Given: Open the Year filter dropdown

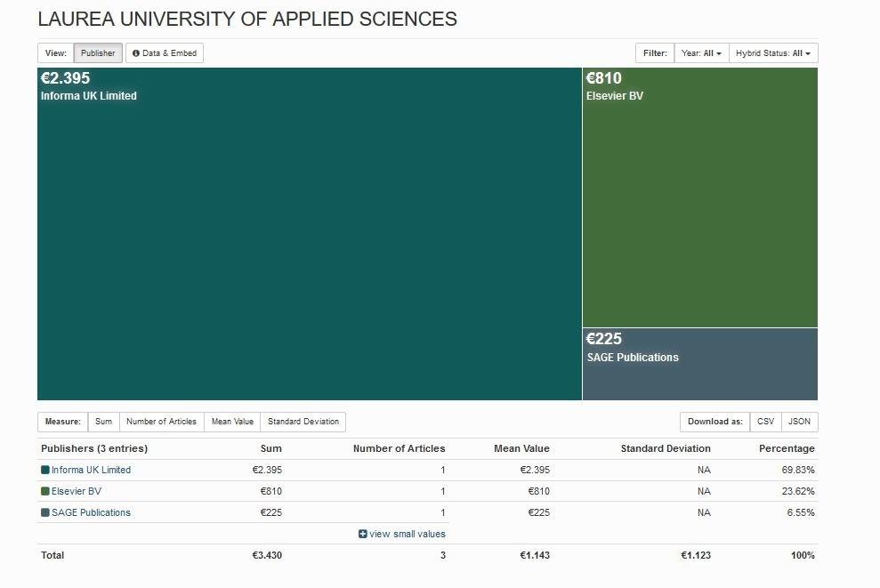Looking at the screenshot, I should (x=701, y=53).
